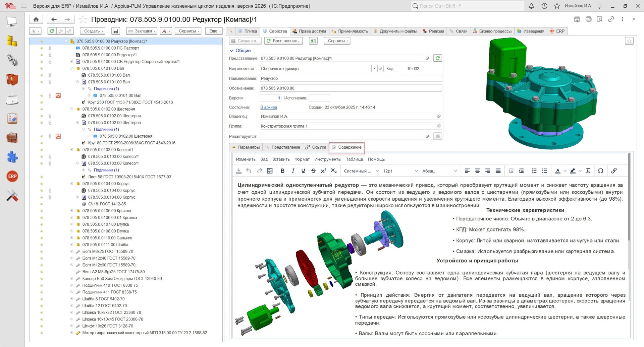Toggle italic formatting in the editor

pyautogui.click(x=293, y=171)
